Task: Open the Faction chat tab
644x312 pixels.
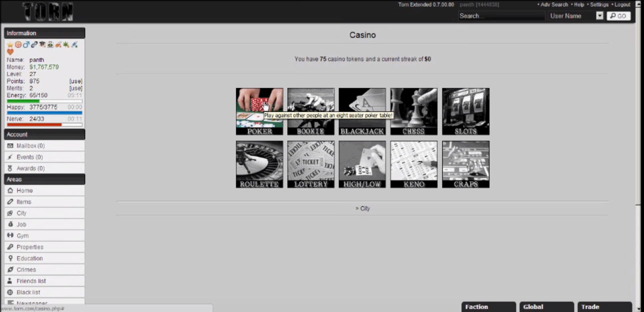Action: point(488,307)
